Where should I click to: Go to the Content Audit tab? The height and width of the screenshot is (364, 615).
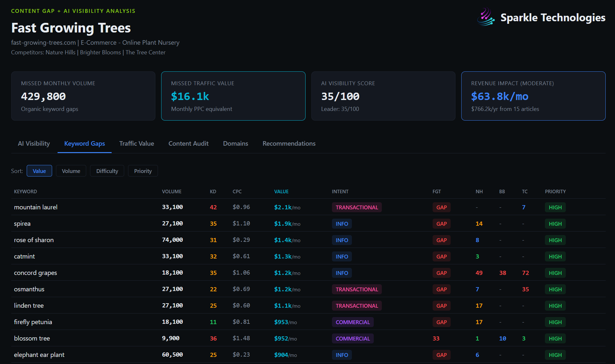coord(188,143)
